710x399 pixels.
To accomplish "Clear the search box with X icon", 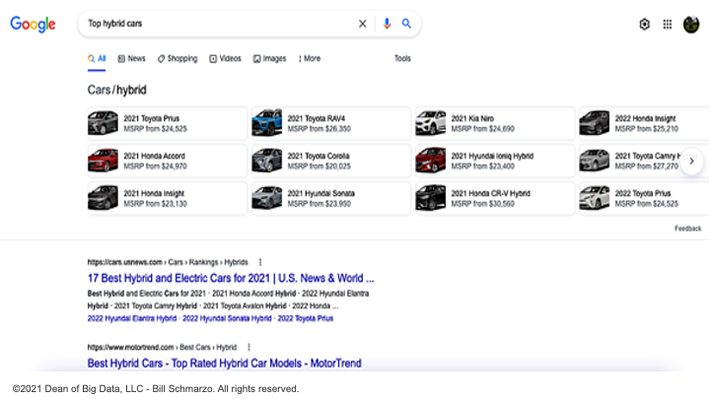I will click(362, 24).
